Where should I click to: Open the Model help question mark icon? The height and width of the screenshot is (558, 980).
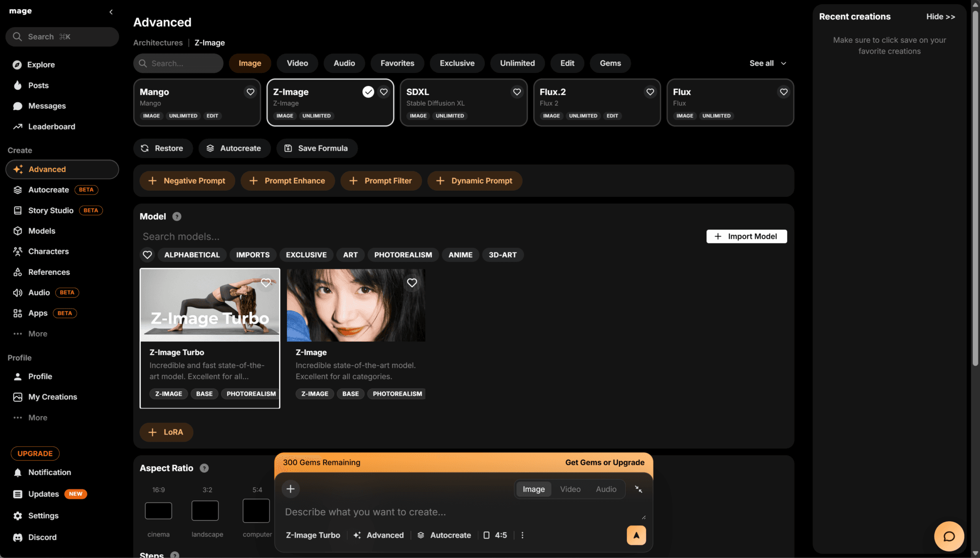[177, 217]
